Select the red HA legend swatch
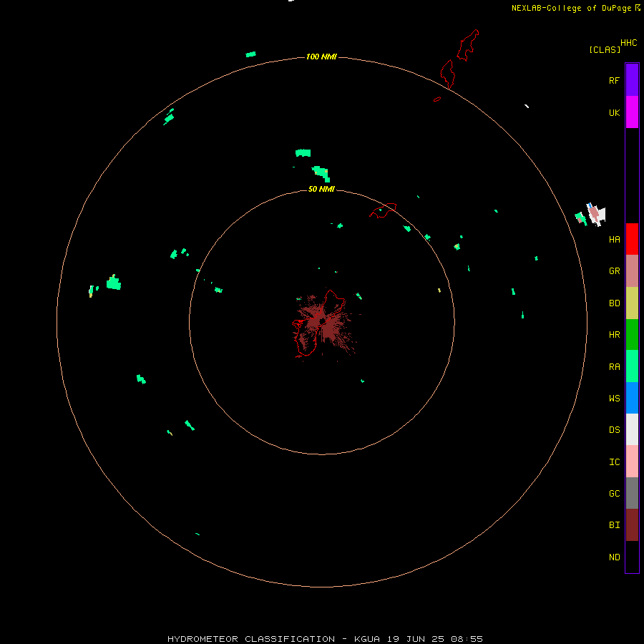 [x=632, y=239]
